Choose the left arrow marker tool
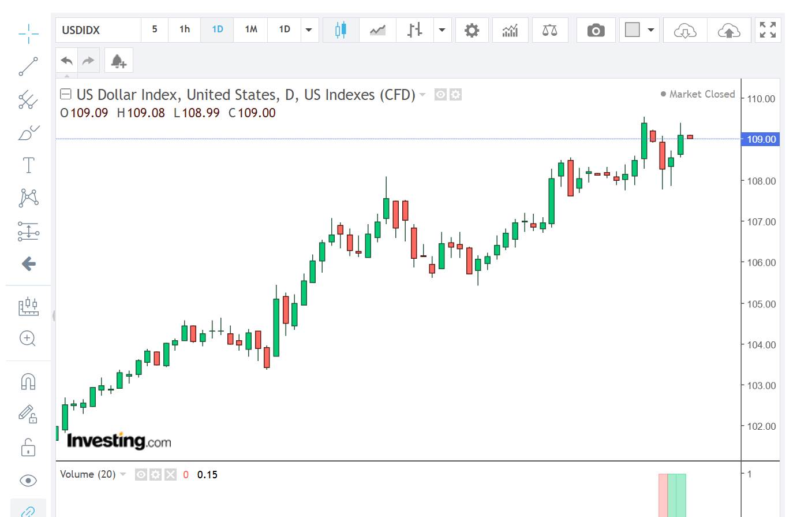 (28, 264)
